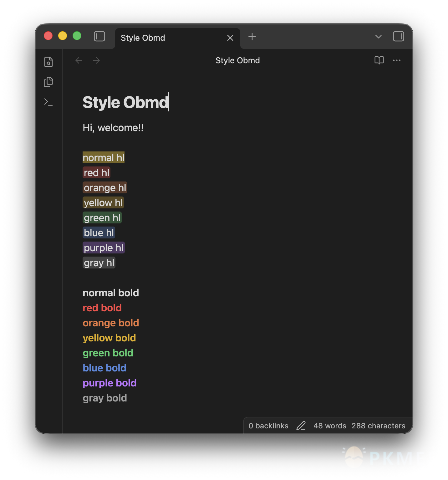The image size is (448, 480).
Task: Click the 'blue bold' text line
Action: (104, 368)
